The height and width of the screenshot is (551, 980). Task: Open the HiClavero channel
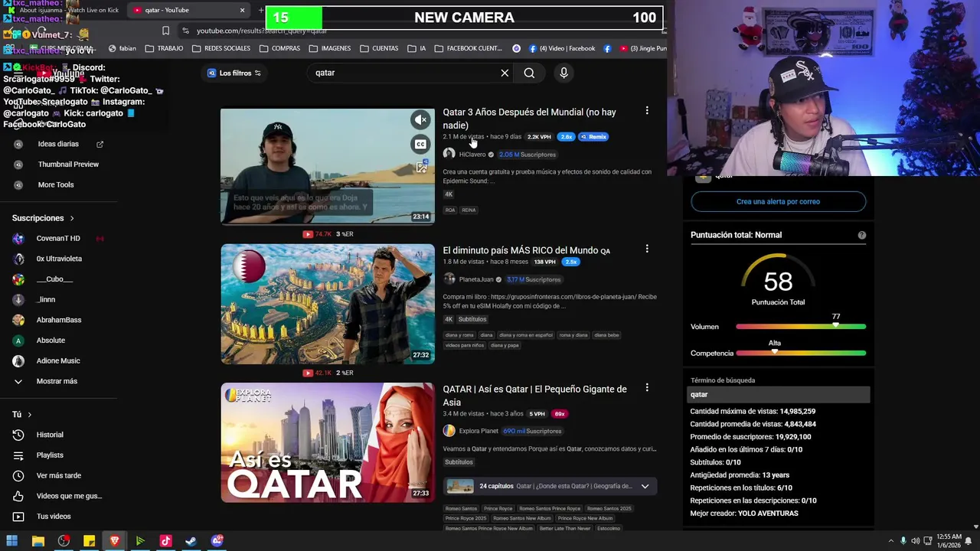point(472,155)
